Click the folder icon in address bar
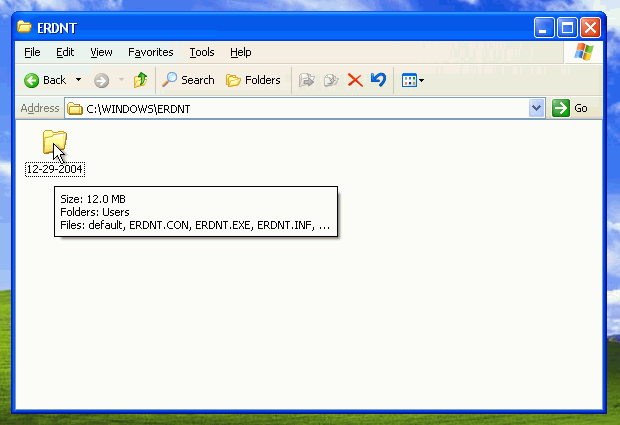620x425 pixels. 74,108
